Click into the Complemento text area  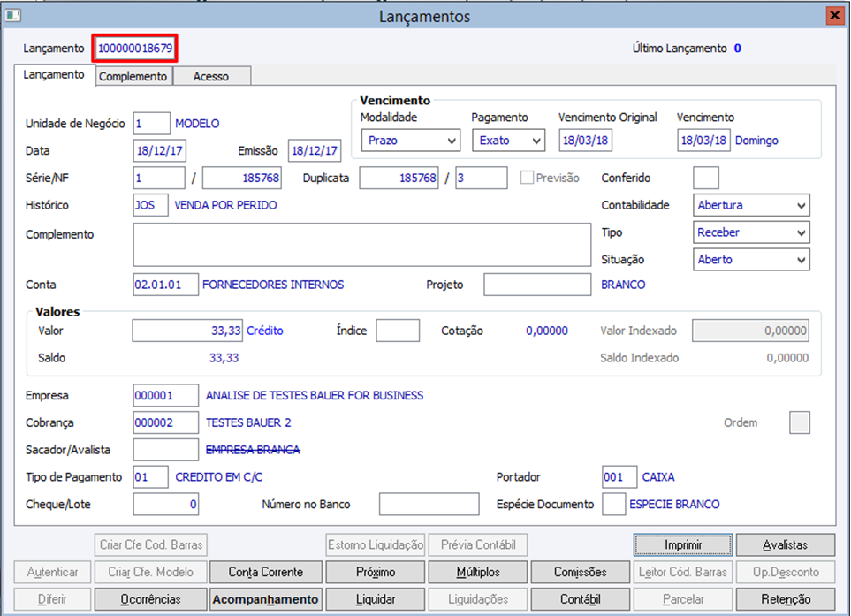coord(362,244)
